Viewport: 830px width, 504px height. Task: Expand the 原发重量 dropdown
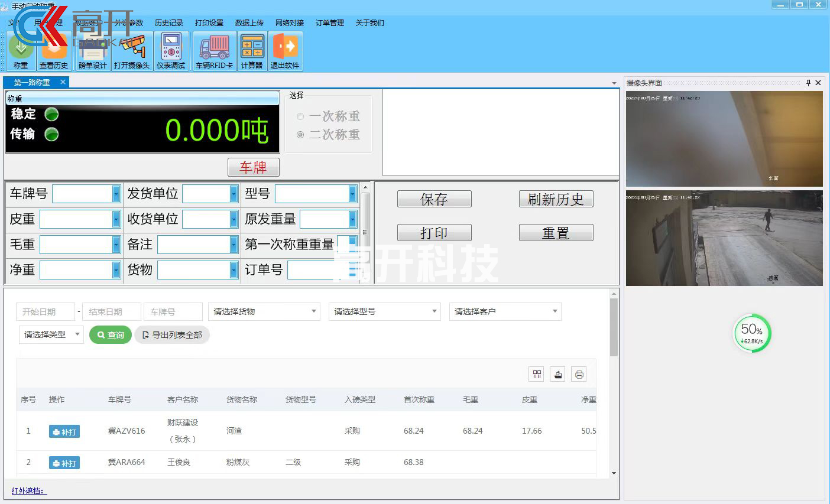pyautogui.click(x=352, y=219)
